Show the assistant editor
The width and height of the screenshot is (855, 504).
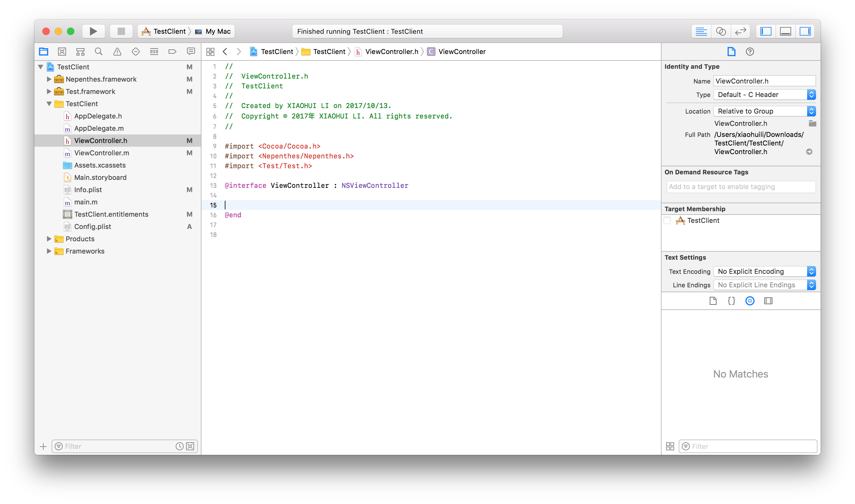tap(721, 31)
